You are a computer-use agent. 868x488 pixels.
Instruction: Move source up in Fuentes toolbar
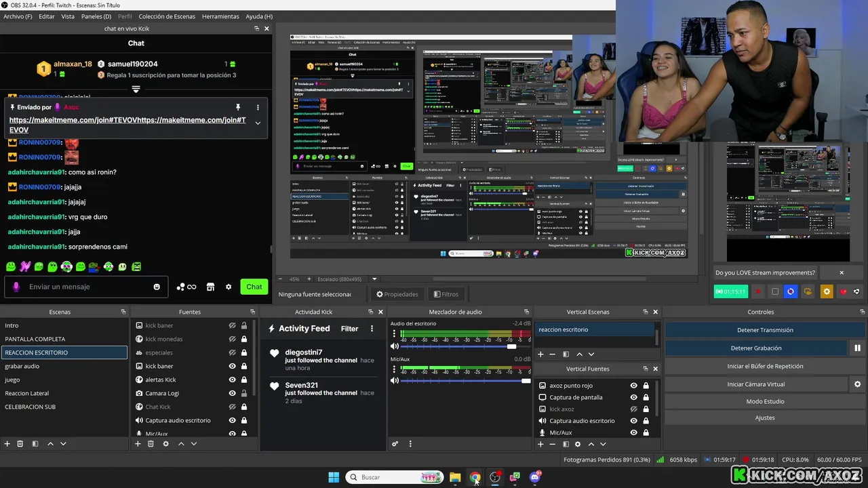(x=181, y=444)
